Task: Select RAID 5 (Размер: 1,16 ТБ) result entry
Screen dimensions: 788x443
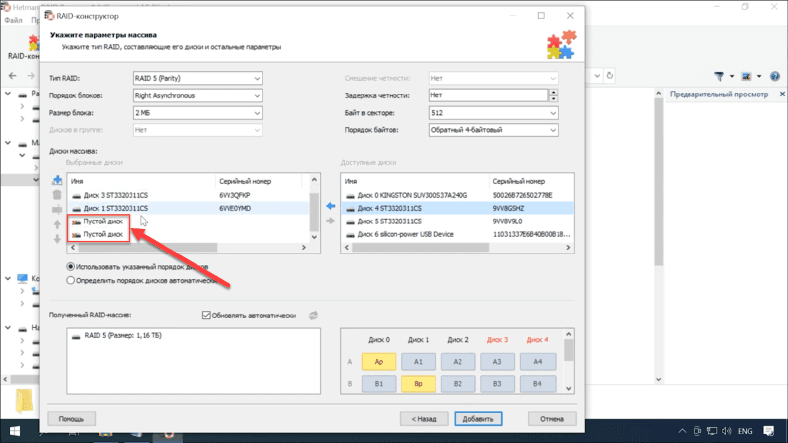Action: [117, 336]
